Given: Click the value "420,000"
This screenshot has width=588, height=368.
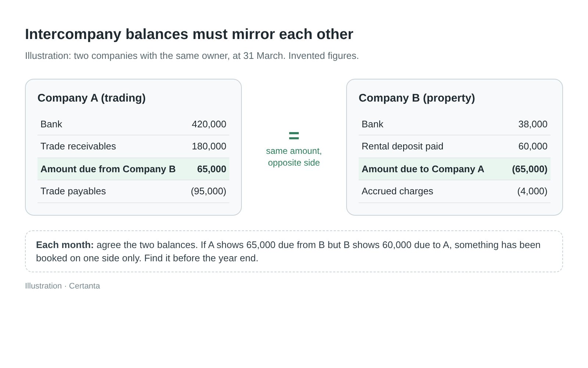Looking at the screenshot, I should (209, 124).
